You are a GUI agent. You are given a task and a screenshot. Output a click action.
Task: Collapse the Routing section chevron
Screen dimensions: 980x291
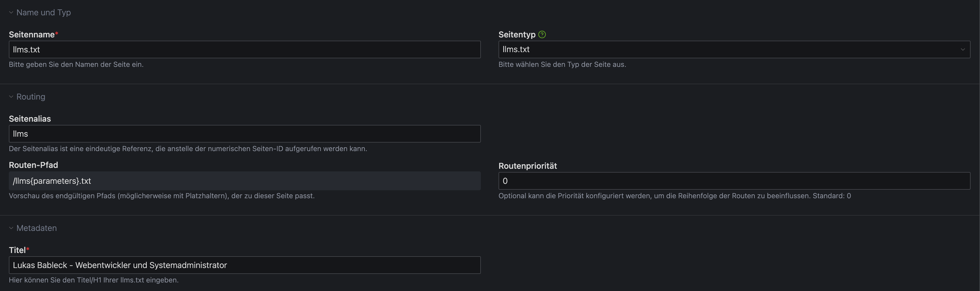pyautogui.click(x=11, y=97)
